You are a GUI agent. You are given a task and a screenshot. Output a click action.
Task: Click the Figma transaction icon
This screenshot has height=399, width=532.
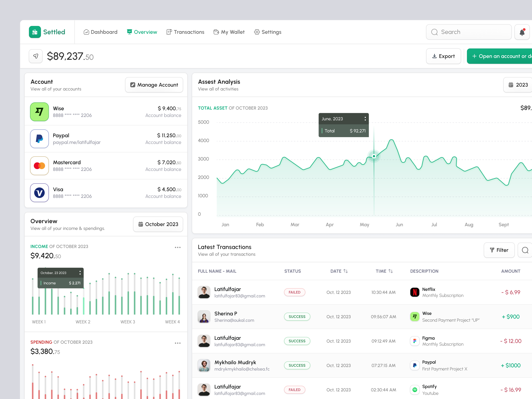coord(415,341)
